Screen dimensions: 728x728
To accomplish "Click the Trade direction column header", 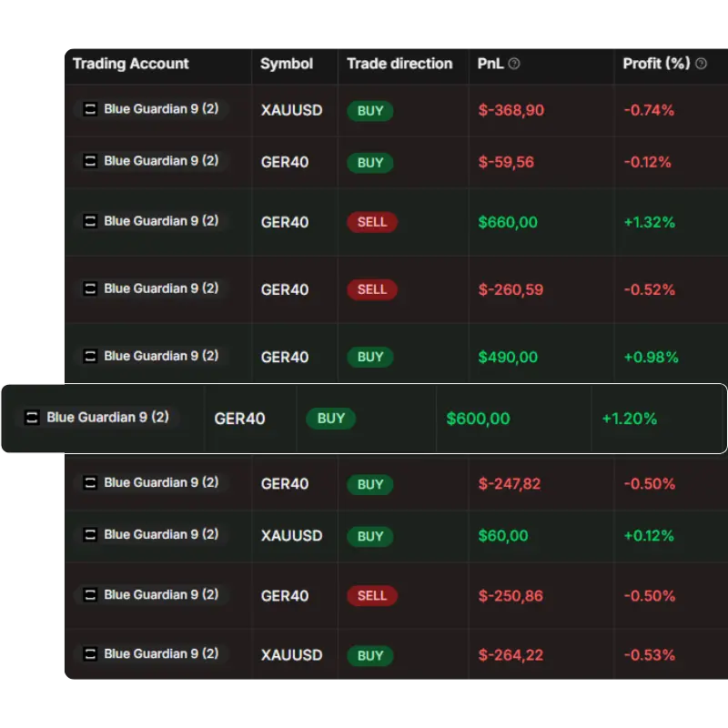I will point(399,64).
